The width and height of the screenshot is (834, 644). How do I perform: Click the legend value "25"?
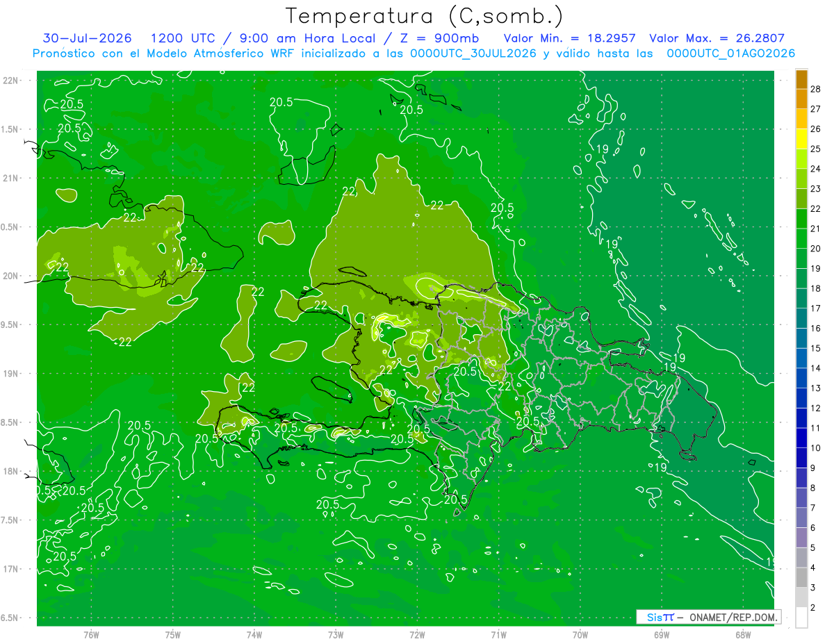pos(816,149)
